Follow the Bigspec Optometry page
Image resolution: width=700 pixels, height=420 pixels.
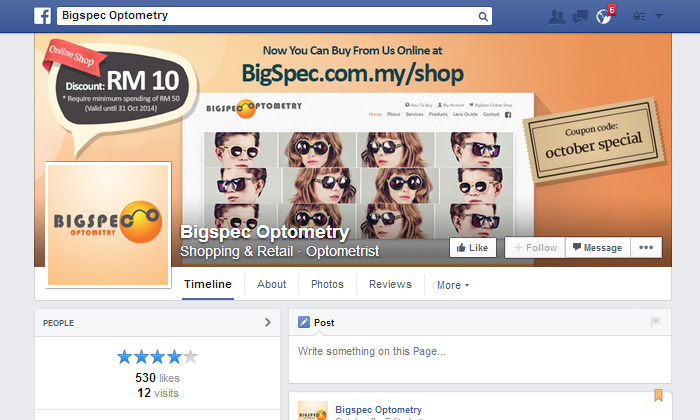click(x=535, y=248)
